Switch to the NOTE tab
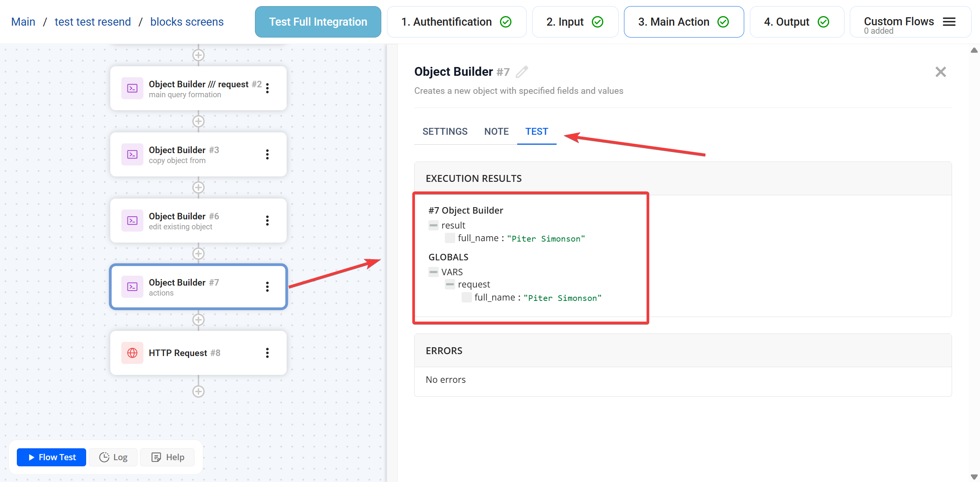980x482 pixels. (496, 131)
